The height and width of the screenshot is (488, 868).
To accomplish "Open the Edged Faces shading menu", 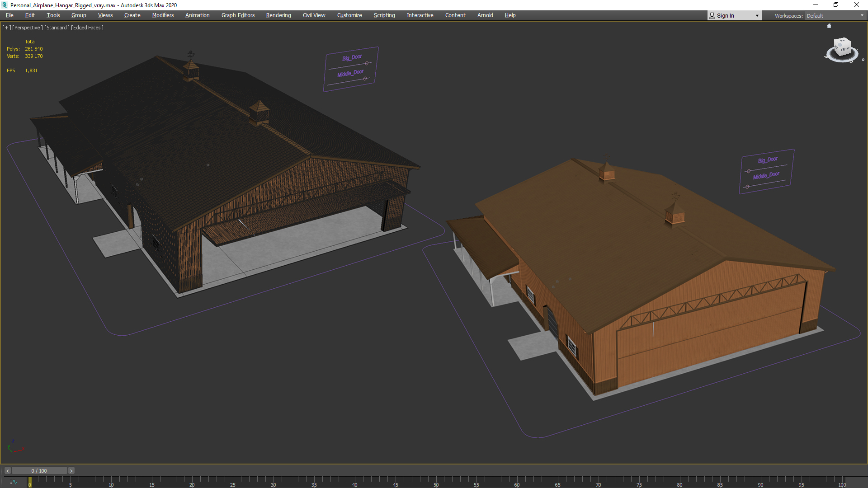I will pyautogui.click(x=87, y=28).
